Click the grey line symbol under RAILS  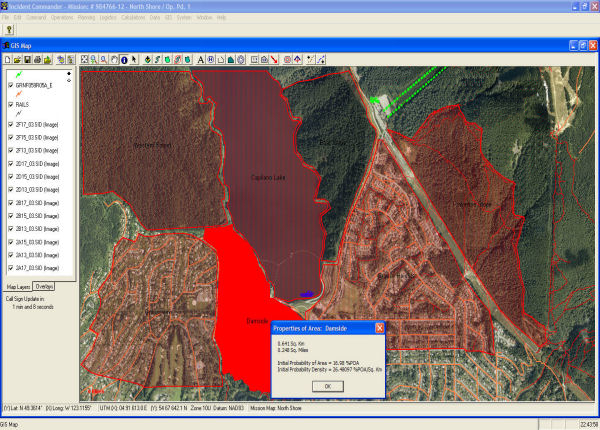point(19,113)
